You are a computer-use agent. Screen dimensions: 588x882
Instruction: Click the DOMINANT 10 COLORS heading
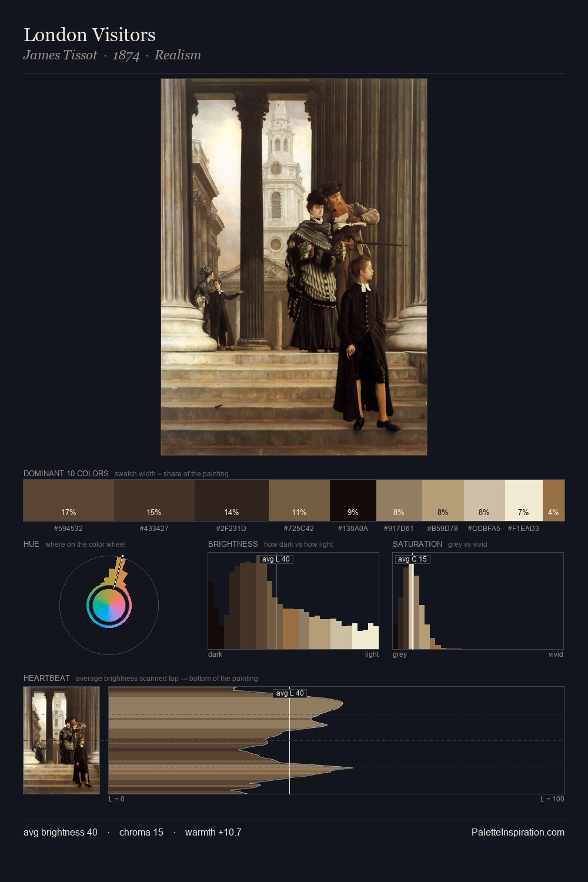coord(66,473)
